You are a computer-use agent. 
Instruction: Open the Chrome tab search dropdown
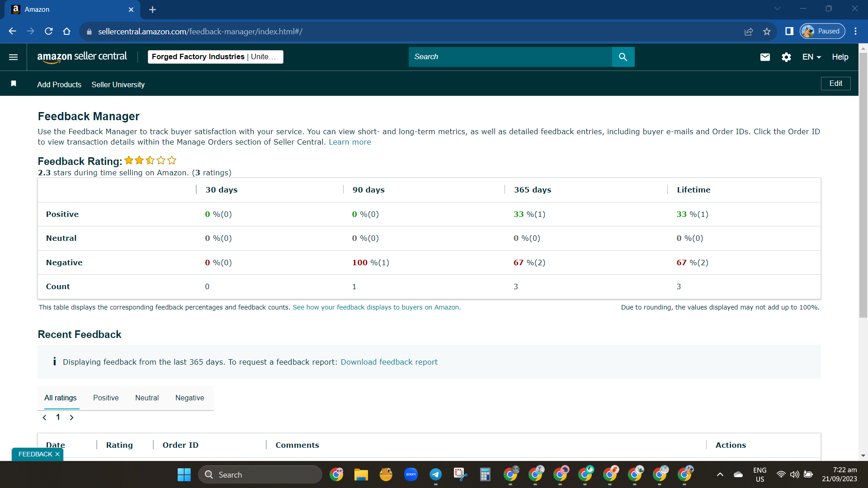777,9
